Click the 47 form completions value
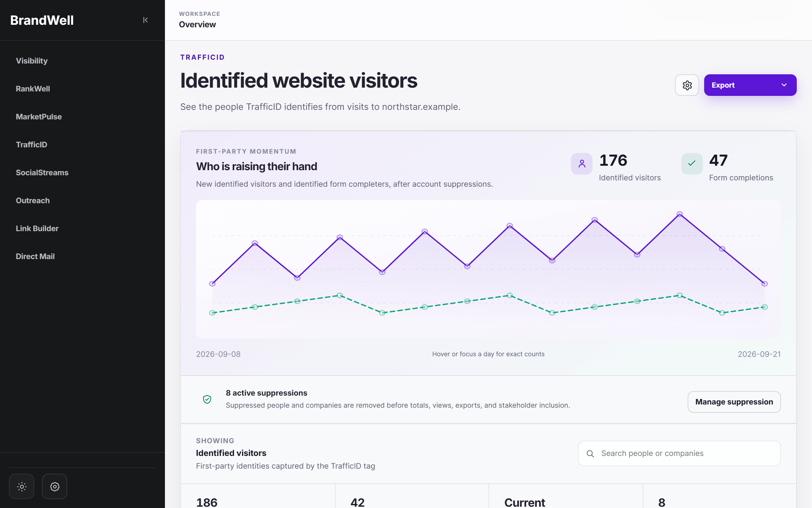The image size is (812, 508). 718,160
